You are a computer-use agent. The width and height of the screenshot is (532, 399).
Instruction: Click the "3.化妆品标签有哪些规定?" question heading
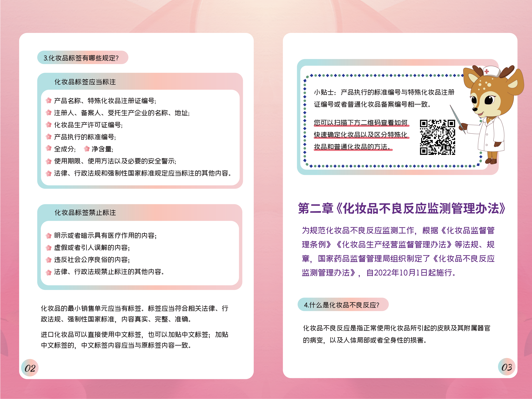81,58
